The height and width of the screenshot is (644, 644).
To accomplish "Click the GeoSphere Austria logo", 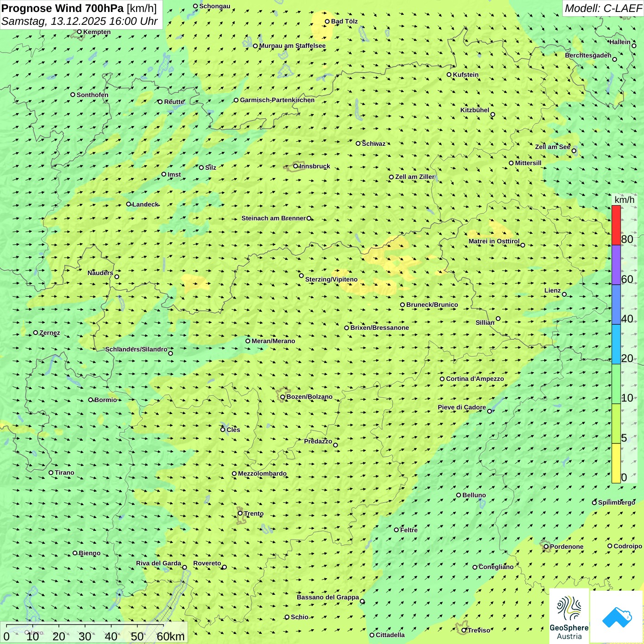I will (x=569, y=616).
